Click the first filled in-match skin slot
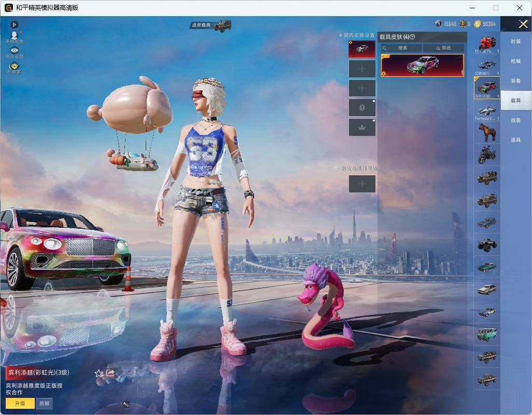Screen dimensions: 532x415 [362, 49]
